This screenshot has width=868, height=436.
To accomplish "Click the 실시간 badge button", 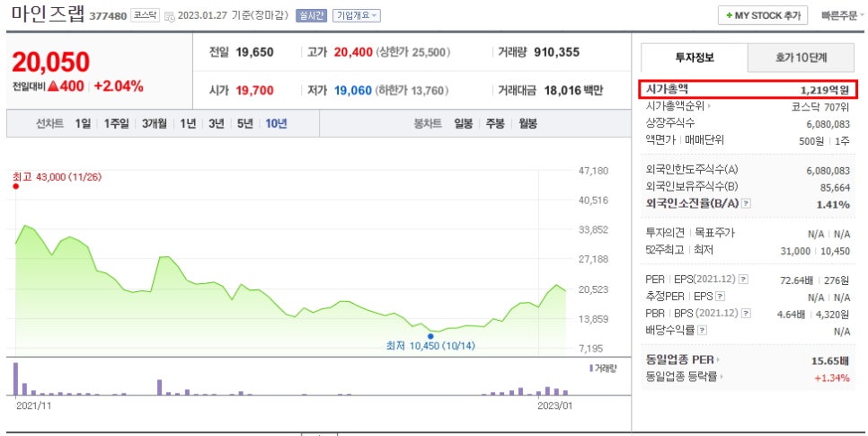I will point(312,15).
